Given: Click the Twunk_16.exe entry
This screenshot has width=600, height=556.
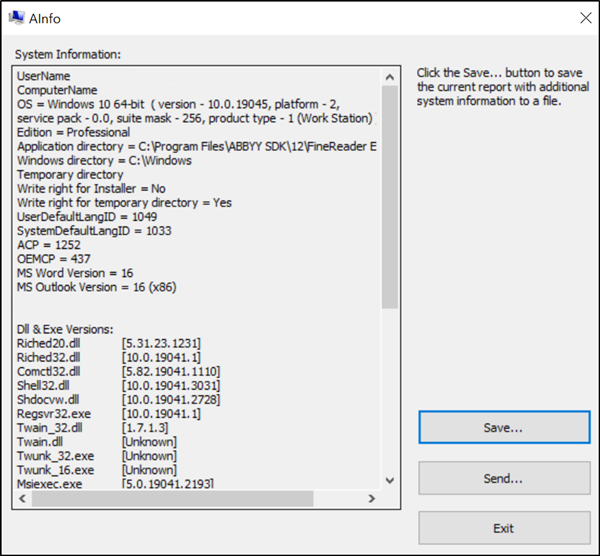Looking at the screenshot, I should coord(55,470).
